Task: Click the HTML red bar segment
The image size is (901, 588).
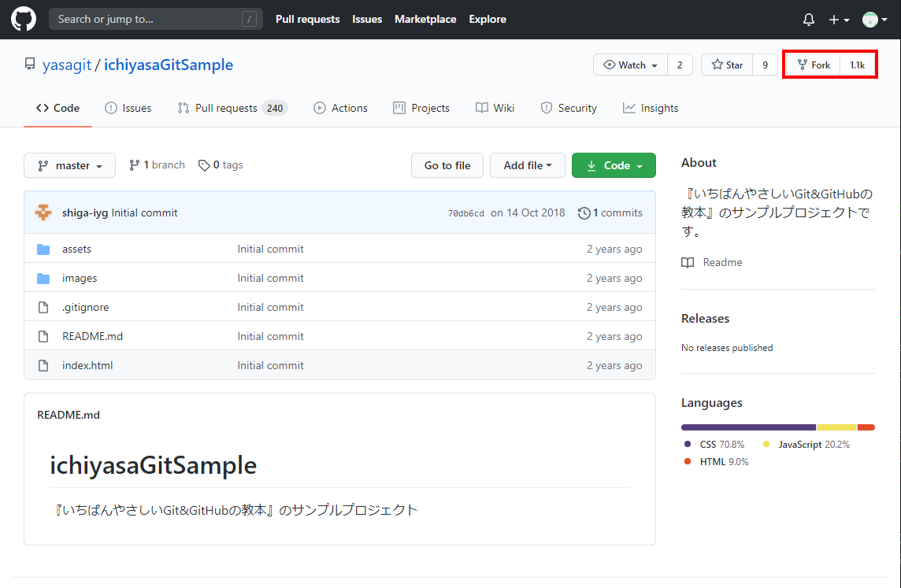Action: pos(866,427)
